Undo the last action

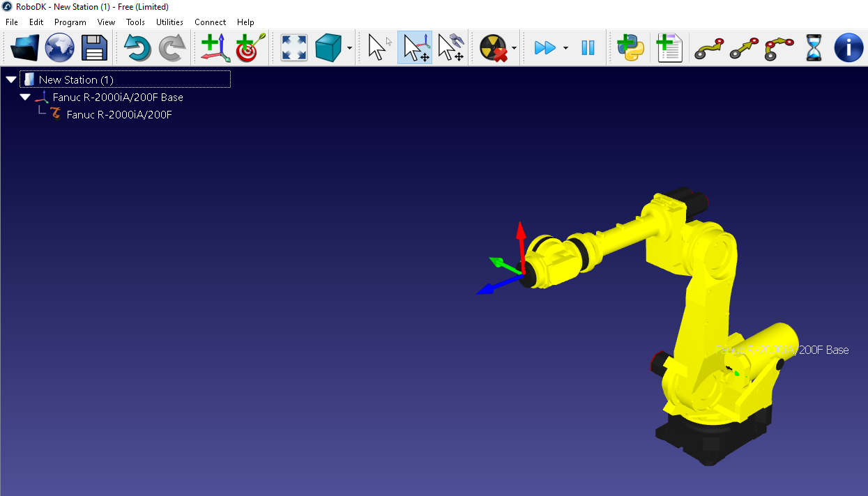(137, 48)
